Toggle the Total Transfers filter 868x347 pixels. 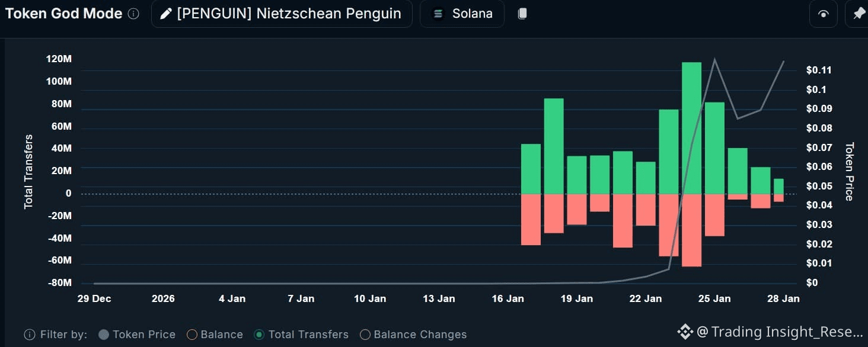pos(259,335)
